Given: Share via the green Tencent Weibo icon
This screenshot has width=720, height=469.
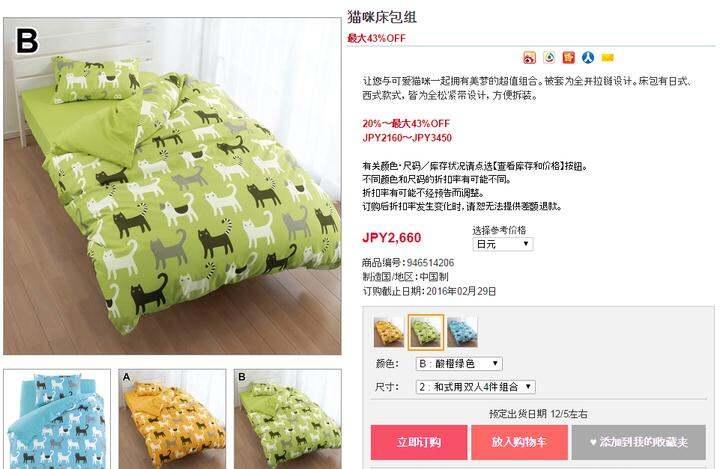Looking at the screenshot, I should point(549,57).
